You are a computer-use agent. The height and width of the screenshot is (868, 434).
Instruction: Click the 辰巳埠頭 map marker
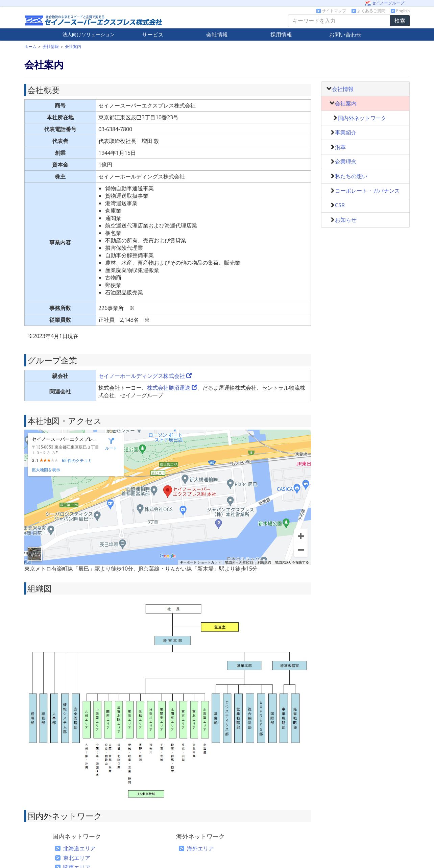[x=123, y=544]
